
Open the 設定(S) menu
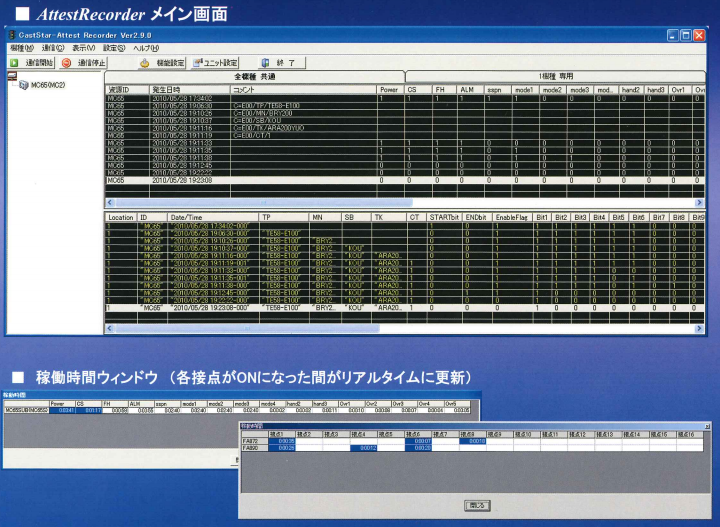click(114, 48)
